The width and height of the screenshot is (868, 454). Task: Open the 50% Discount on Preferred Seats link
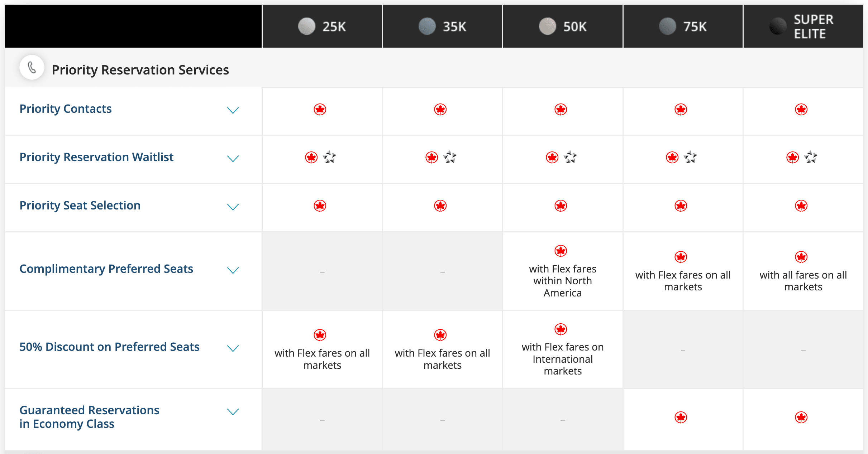(109, 347)
